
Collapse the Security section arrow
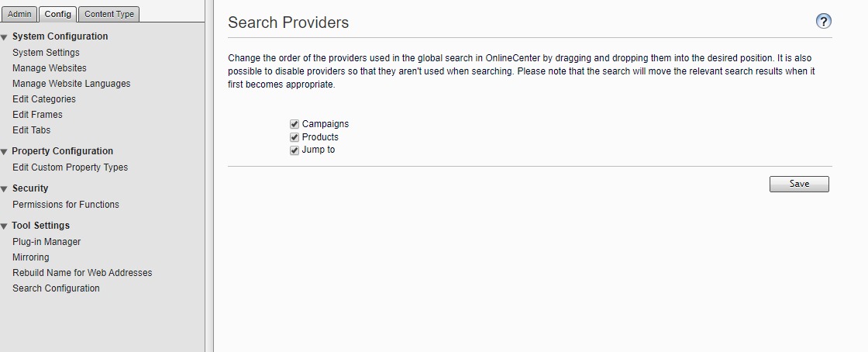coord(5,189)
